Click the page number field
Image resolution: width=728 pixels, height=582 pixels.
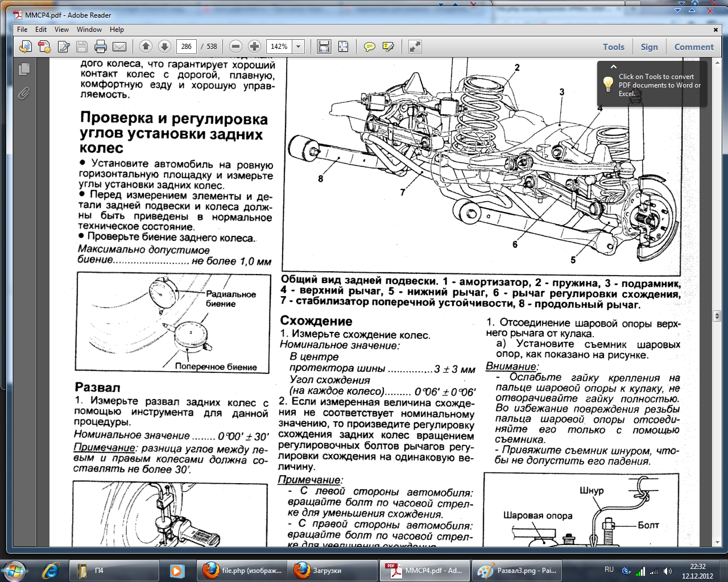tap(187, 47)
